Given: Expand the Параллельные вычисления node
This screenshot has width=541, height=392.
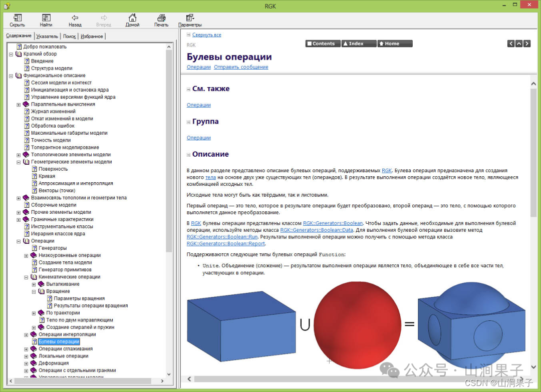Looking at the screenshot, I should [x=19, y=105].
